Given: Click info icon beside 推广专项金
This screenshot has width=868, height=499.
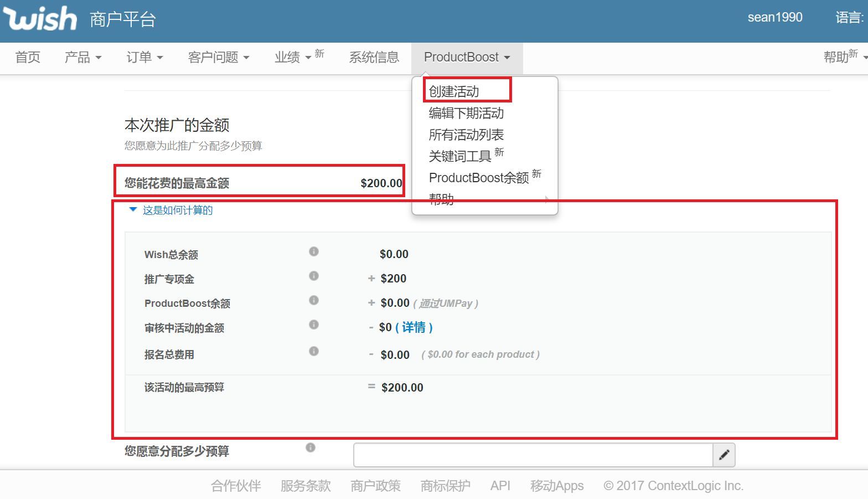Looking at the screenshot, I should (314, 276).
